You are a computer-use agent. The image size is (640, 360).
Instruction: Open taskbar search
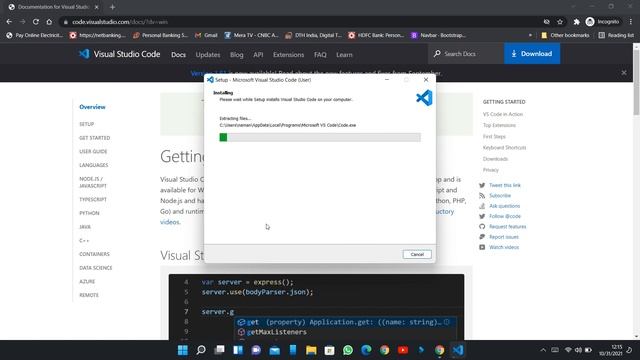[201, 350]
